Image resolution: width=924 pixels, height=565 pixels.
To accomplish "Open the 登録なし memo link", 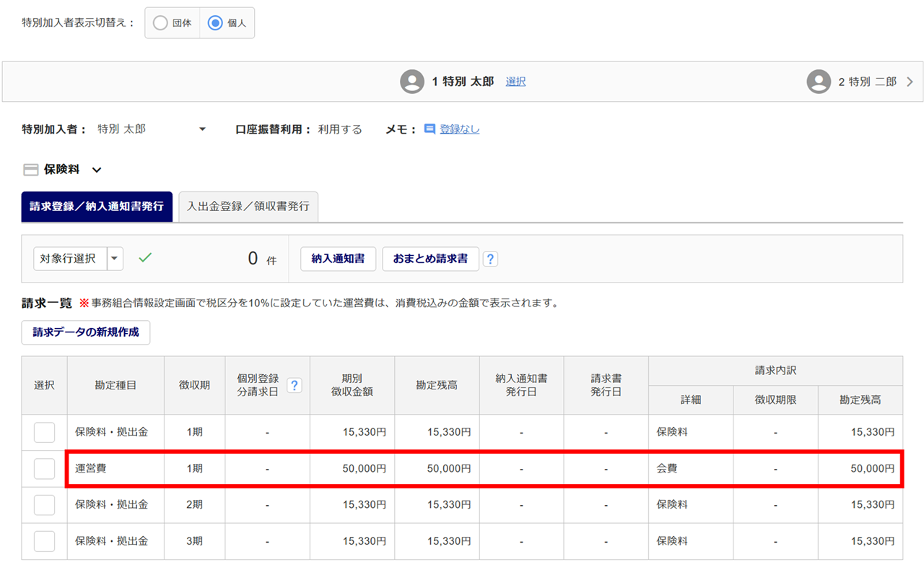I will coord(459,129).
